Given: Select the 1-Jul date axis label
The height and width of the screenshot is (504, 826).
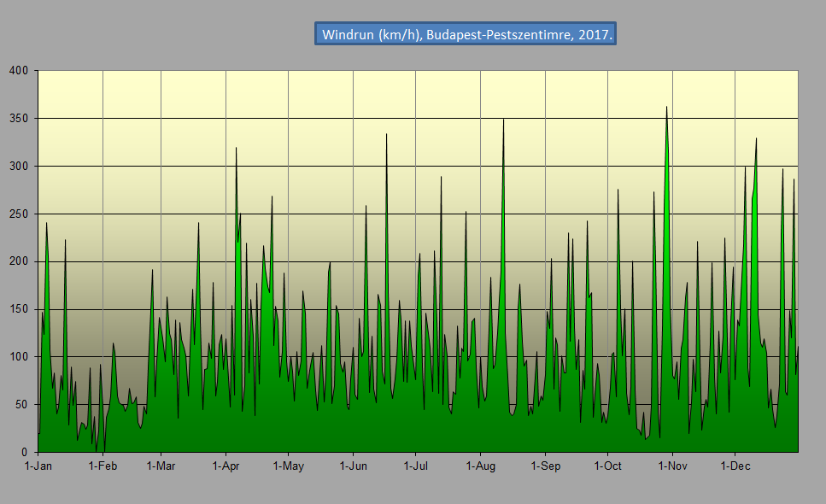Looking at the screenshot, I should 415,466.
